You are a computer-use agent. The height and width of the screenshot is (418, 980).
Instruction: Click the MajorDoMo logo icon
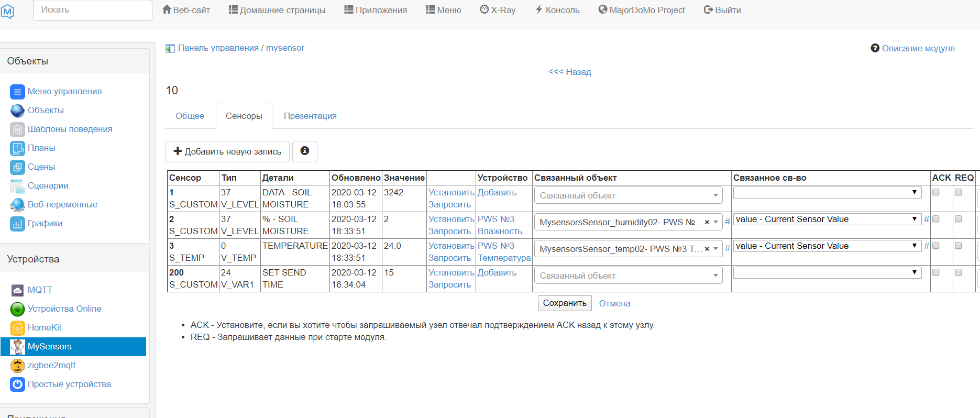pyautogui.click(x=7, y=11)
